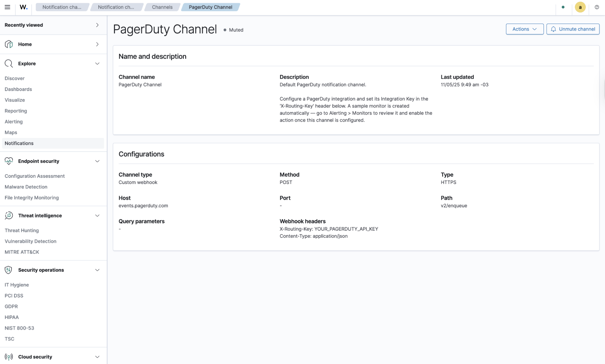The height and width of the screenshot is (364, 605).
Task: Click the Endpoint security heartbeat icon
Action: pos(9,161)
